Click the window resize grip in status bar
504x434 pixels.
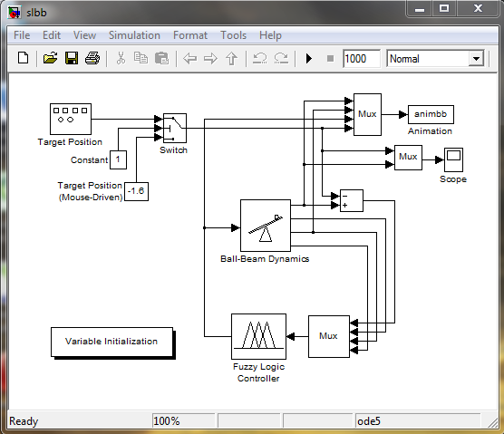(x=492, y=423)
